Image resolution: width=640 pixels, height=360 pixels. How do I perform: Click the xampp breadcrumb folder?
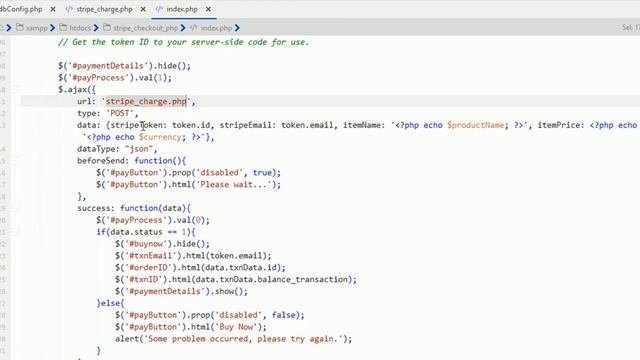point(37,28)
